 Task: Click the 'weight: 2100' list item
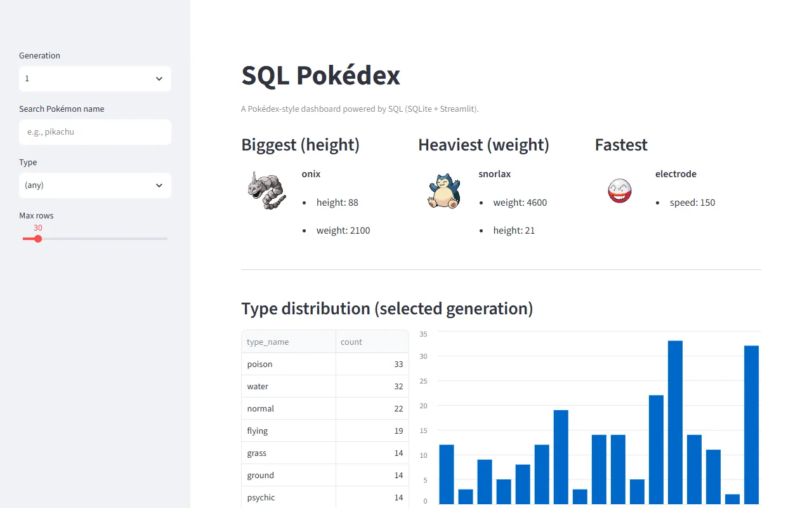pos(343,231)
